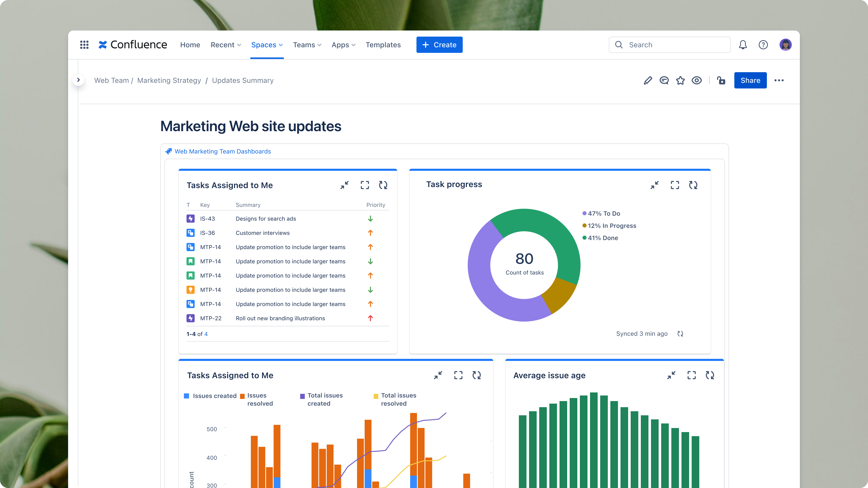Star this page as favorite
The image size is (868, 488).
pyautogui.click(x=680, y=80)
